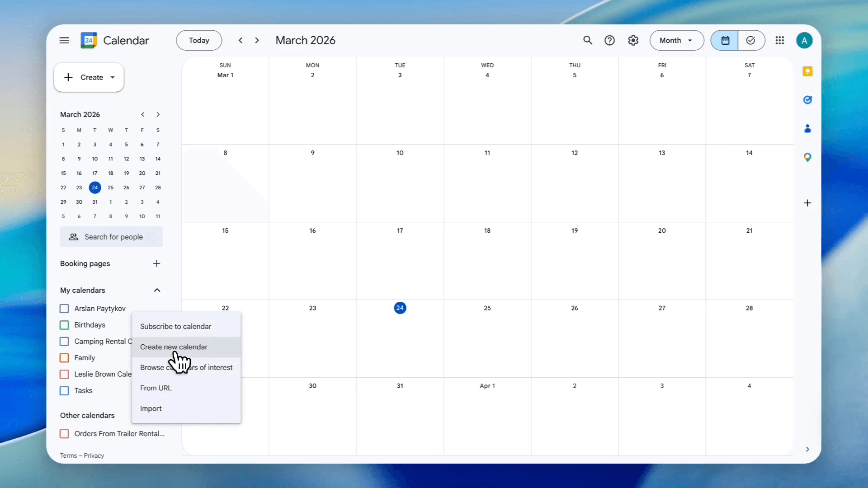Screen dimensions: 868x488
Task: Select Import option
Action: 186,408
